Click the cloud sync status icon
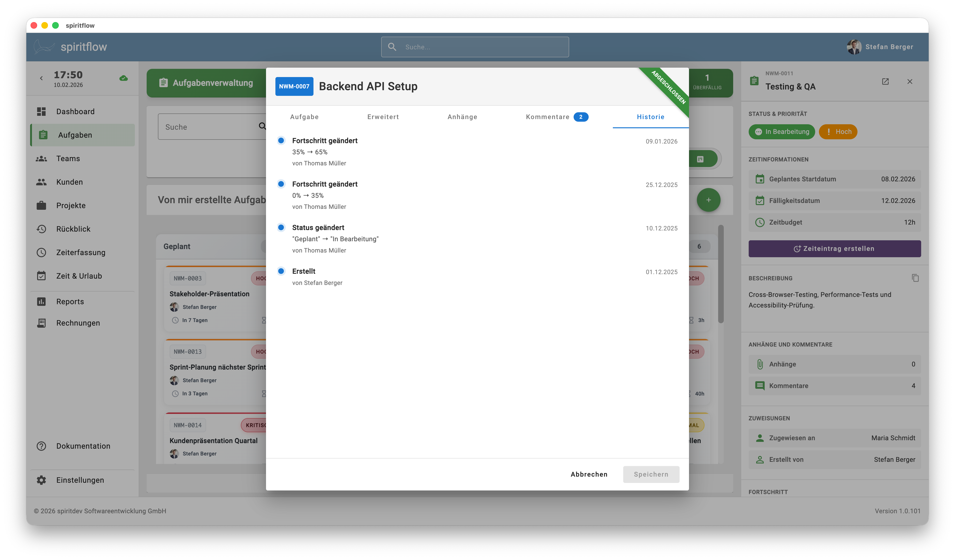Image resolution: width=955 pixels, height=560 pixels. [x=124, y=78]
